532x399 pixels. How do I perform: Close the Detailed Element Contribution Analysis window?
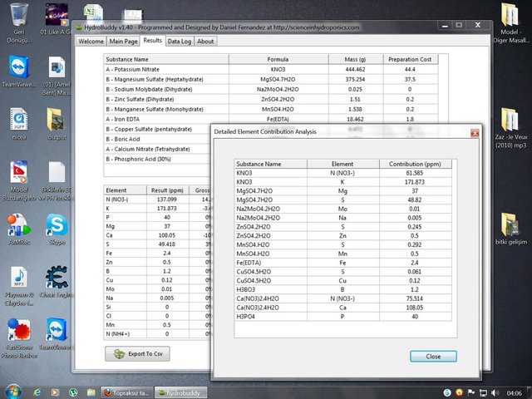pos(475,133)
